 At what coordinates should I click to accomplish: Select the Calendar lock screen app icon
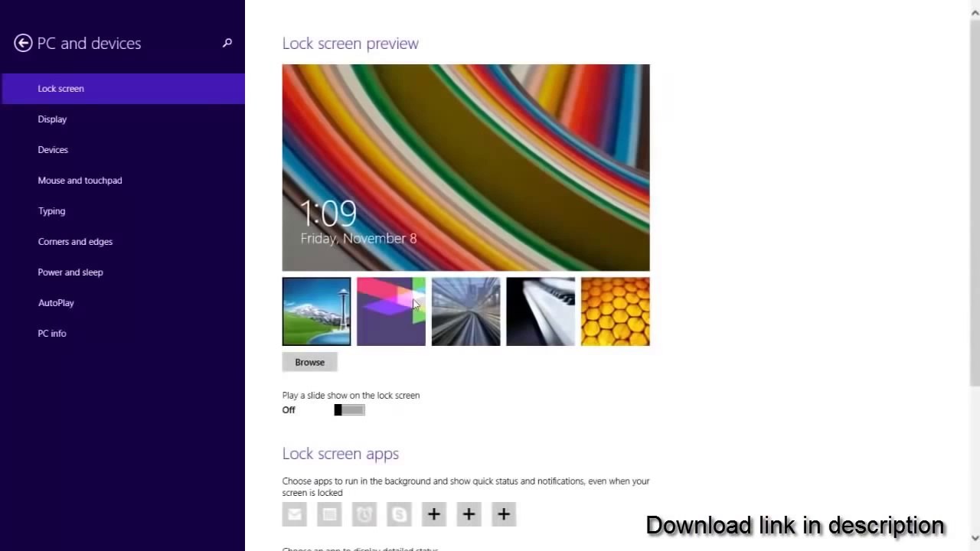329,514
